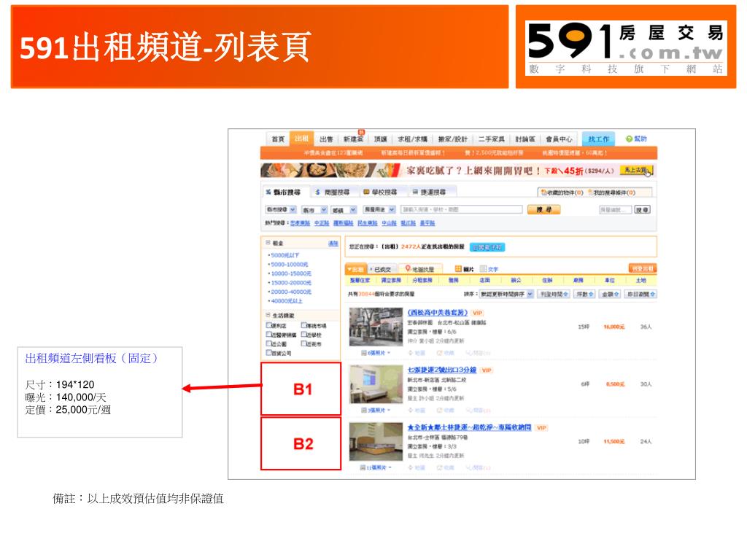Check the 傳統市場 checkbox
Image resolution: width=747 pixels, height=560 pixels.
[x=303, y=325]
